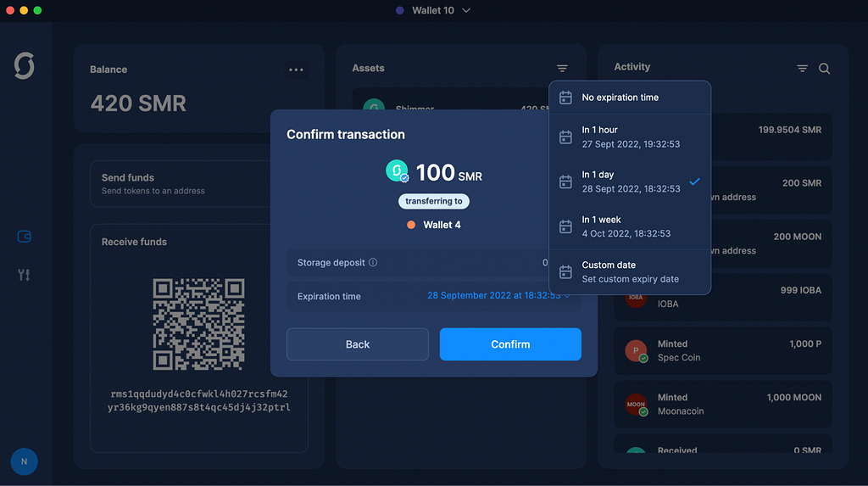This screenshot has width=868, height=486.
Task: Click the Storage deposit info icon
Action: pos(373,263)
